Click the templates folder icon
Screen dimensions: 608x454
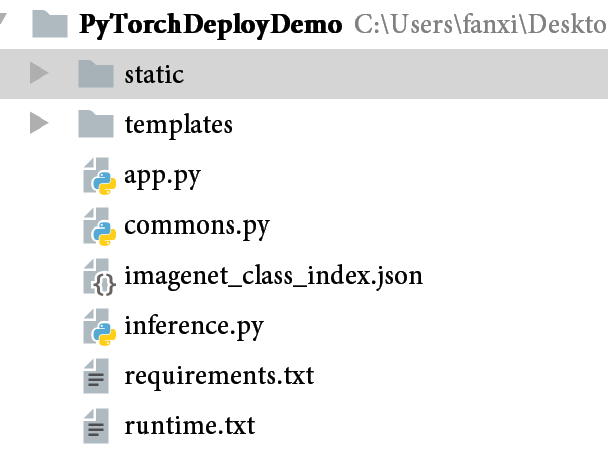96,124
